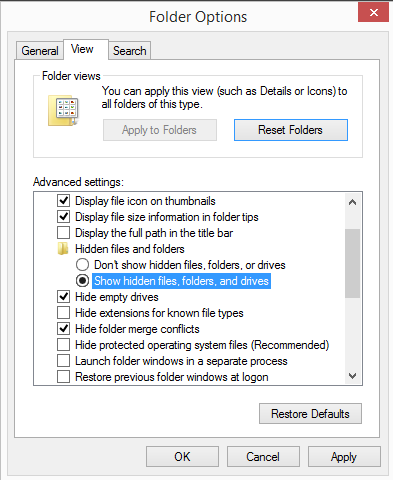
Task: Uncheck Hide empty drives
Action: pyautogui.click(x=63, y=297)
